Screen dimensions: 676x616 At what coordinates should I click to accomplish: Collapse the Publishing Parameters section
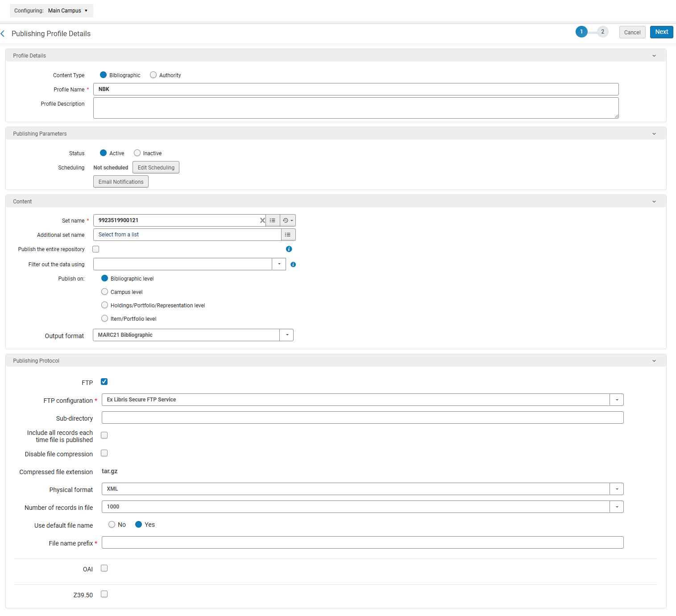654,134
